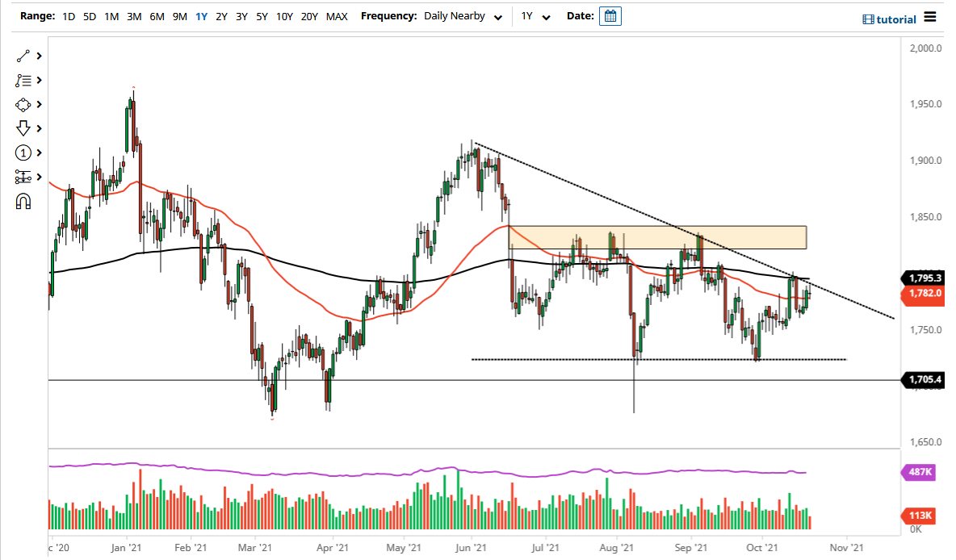Click the 1,795.3 price label

925,278
